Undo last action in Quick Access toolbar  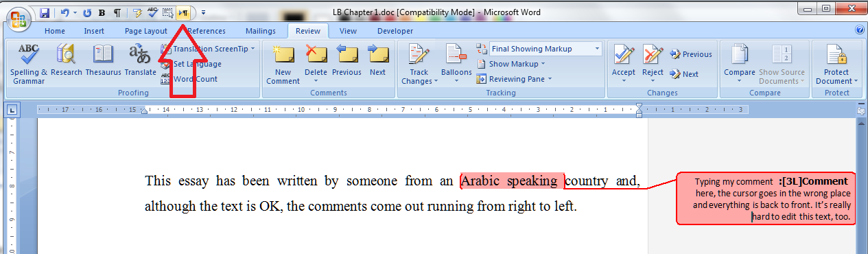point(64,13)
